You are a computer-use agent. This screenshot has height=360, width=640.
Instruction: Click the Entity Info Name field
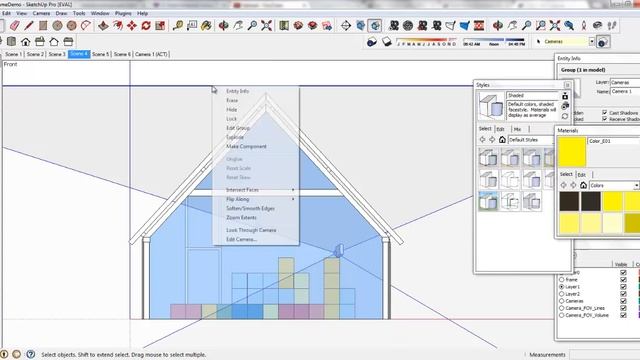pyautogui.click(x=625, y=91)
